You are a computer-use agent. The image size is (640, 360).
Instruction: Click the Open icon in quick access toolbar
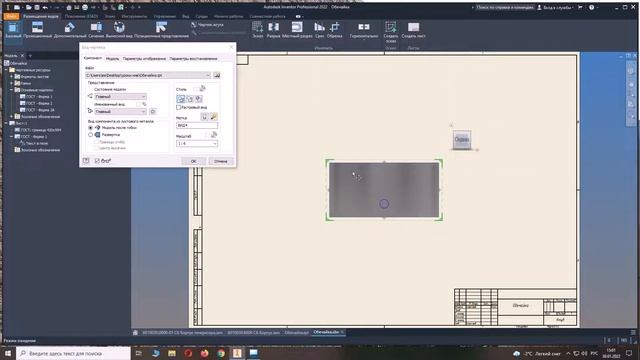click(x=29, y=7)
